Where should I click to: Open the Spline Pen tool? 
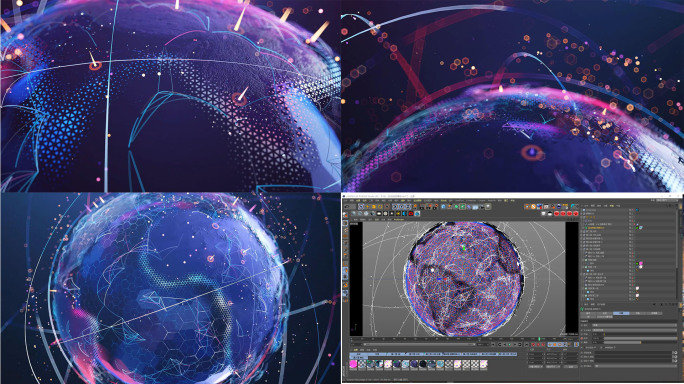point(450,206)
